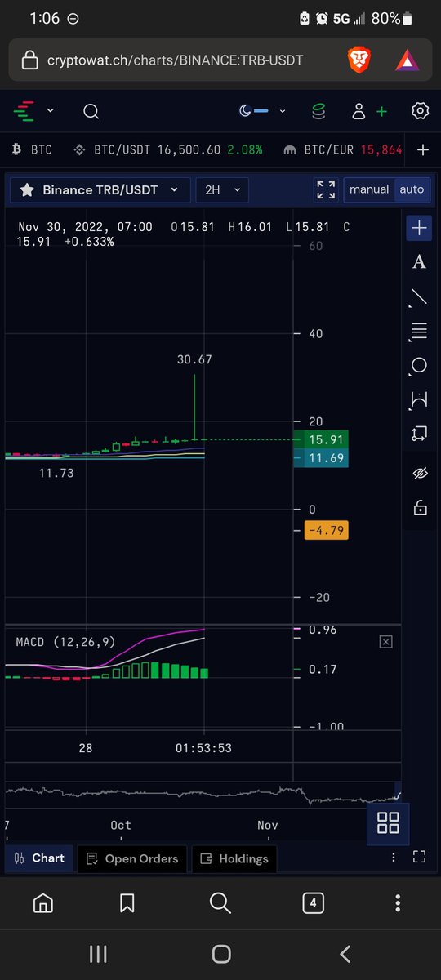
Task: Open the three-dot options near tabs
Action: (394, 857)
